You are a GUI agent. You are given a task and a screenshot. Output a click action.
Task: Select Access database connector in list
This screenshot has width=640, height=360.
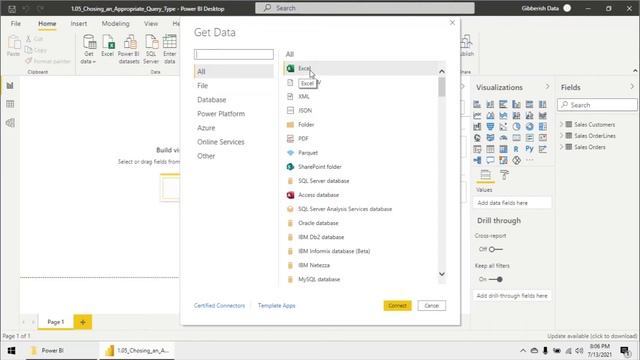click(x=318, y=195)
